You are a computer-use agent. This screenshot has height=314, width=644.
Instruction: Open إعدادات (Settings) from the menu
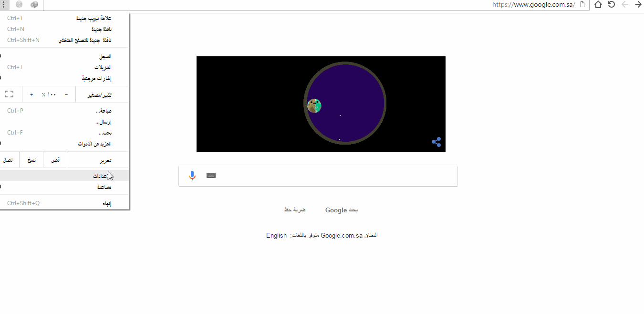coord(64,176)
